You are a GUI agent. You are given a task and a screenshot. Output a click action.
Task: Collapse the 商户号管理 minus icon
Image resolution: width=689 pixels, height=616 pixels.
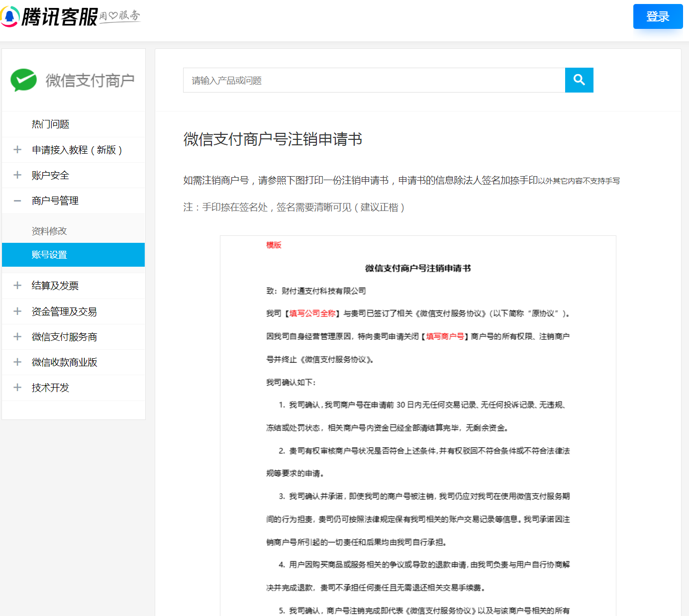coord(17,201)
